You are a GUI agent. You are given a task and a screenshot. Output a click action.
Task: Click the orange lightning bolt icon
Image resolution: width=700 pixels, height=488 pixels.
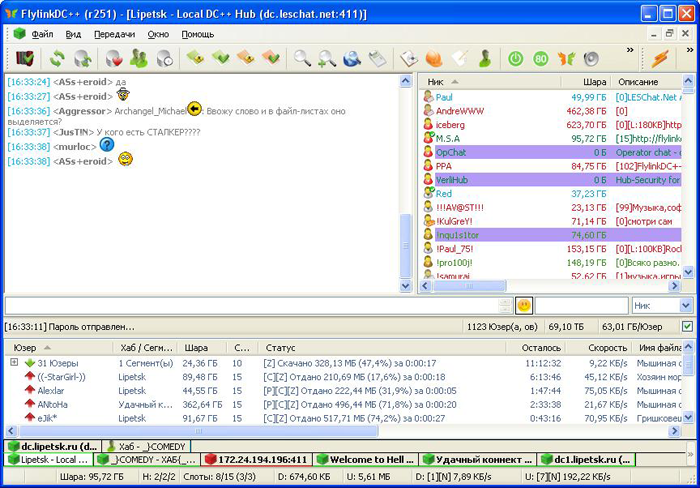660,58
